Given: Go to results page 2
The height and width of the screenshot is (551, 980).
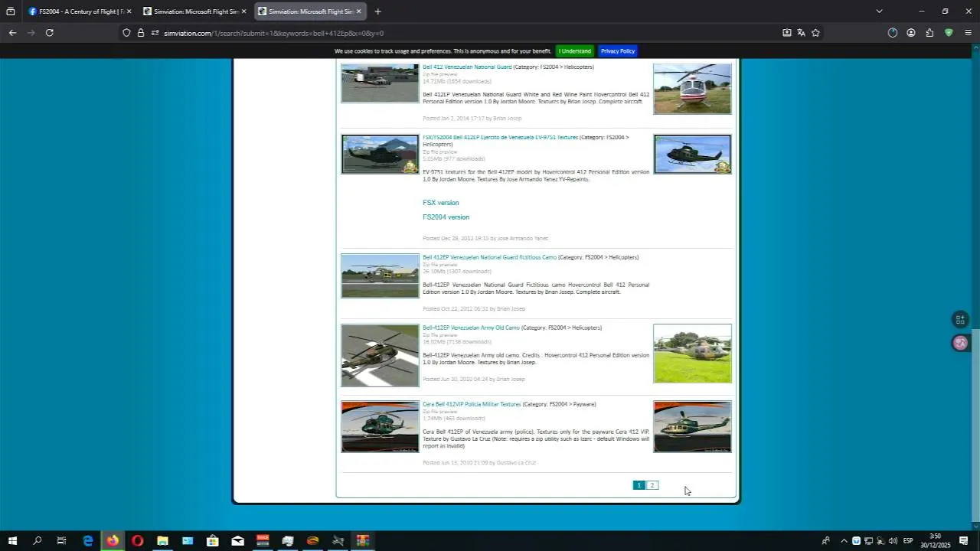Looking at the screenshot, I should (x=652, y=485).
